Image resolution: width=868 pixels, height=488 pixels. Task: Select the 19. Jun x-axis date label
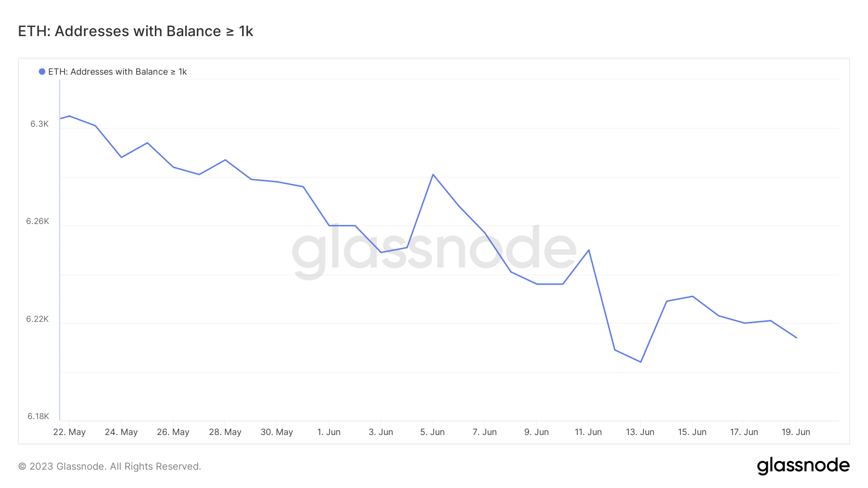point(796,432)
